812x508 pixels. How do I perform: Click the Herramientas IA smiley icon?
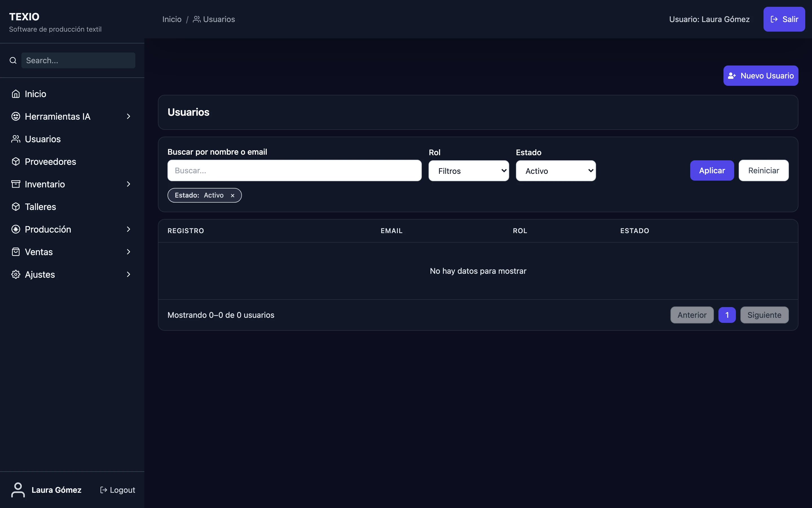16,116
